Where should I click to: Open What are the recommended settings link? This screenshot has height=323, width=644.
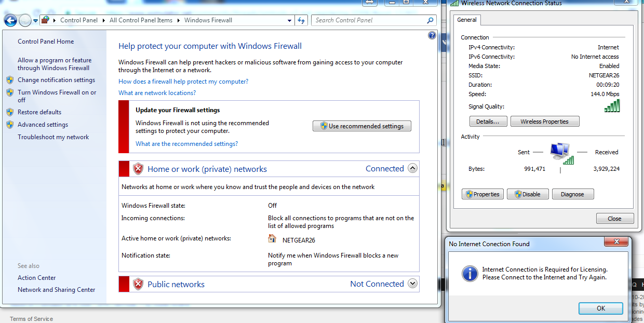(x=186, y=144)
